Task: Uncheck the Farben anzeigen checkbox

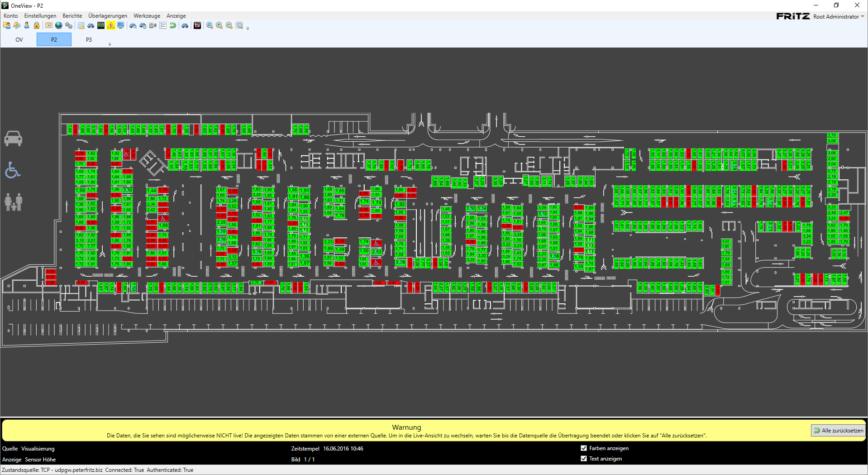Action: [584, 448]
